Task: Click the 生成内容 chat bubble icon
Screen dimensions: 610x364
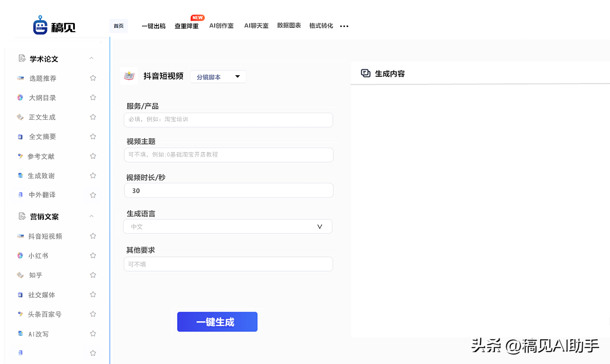Action: 366,74
